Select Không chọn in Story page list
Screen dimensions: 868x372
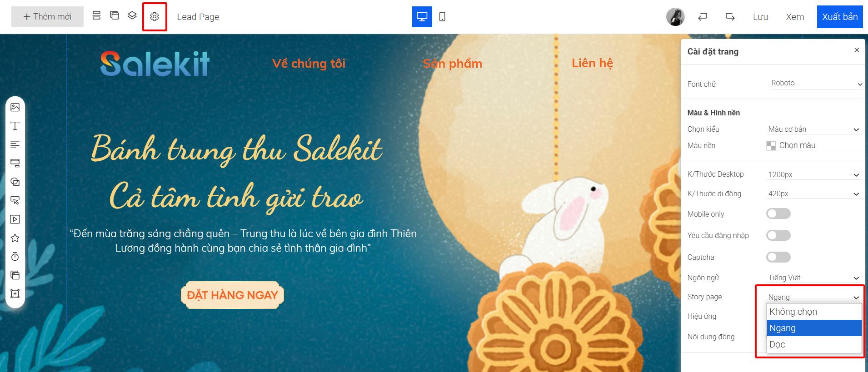[814, 312]
